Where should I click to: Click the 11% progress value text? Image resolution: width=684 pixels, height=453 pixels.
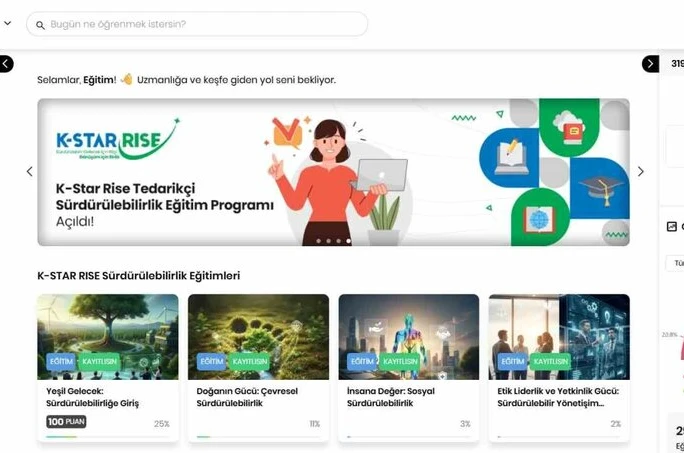[x=315, y=424]
